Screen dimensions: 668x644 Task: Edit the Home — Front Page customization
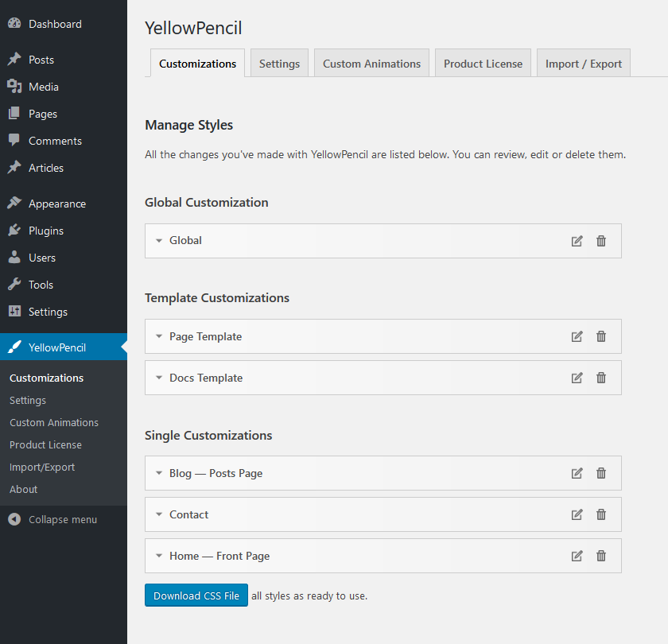(x=577, y=556)
